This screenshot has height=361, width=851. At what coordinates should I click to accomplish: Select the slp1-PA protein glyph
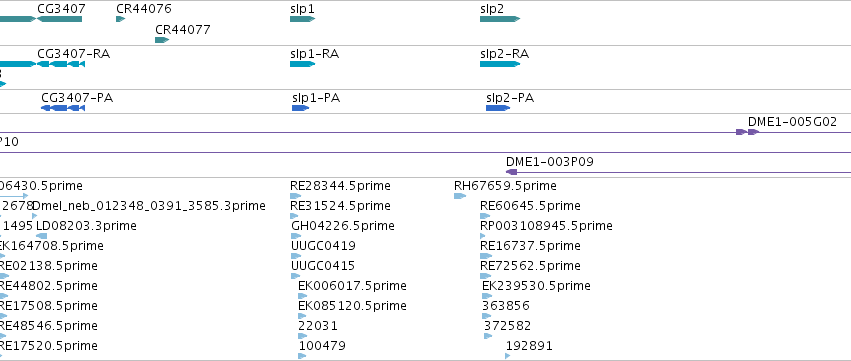tap(301, 108)
